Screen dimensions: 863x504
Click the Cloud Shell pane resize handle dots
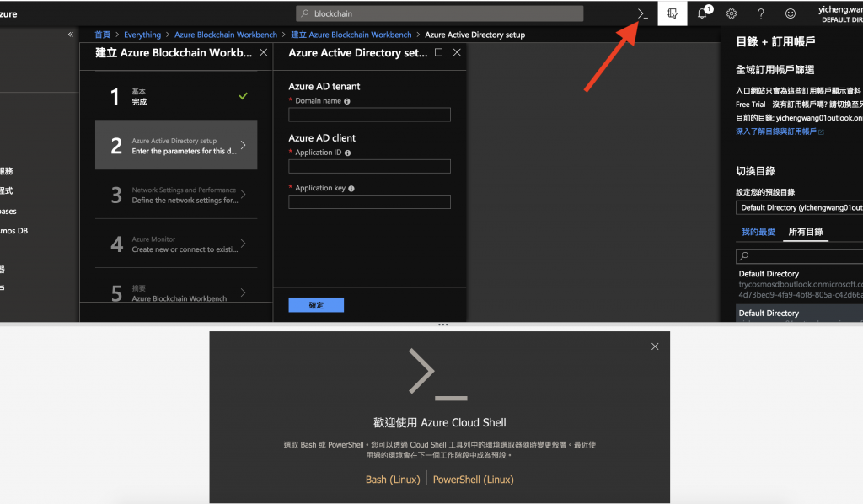point(443,324)
